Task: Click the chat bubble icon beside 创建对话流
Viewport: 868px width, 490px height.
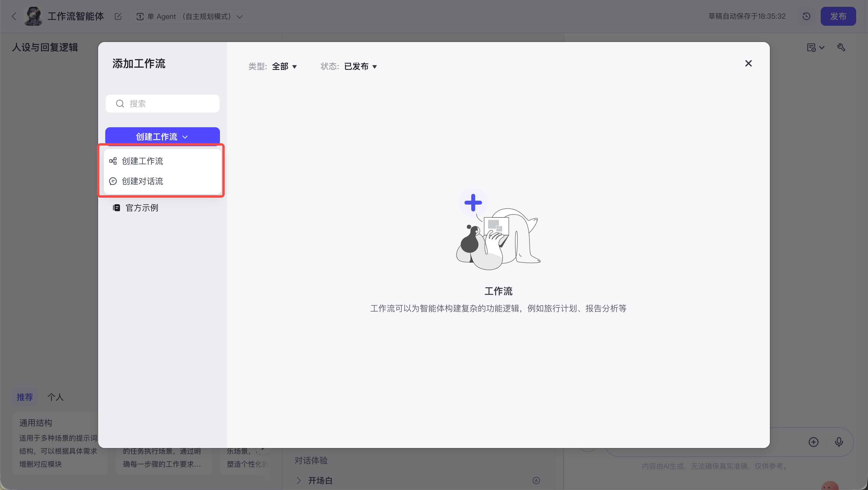Action: (x=113, y=181)
